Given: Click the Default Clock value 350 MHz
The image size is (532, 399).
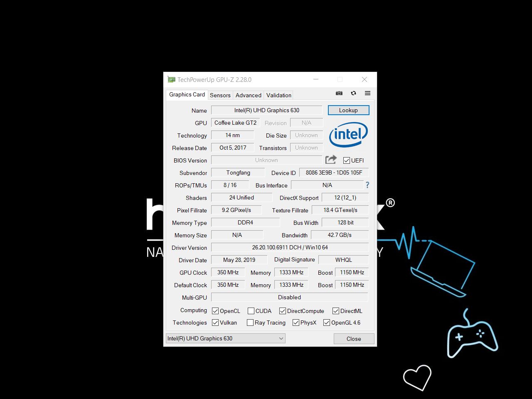Looking at the screenshot, I should pyautogui.click(x=228, y=285).
